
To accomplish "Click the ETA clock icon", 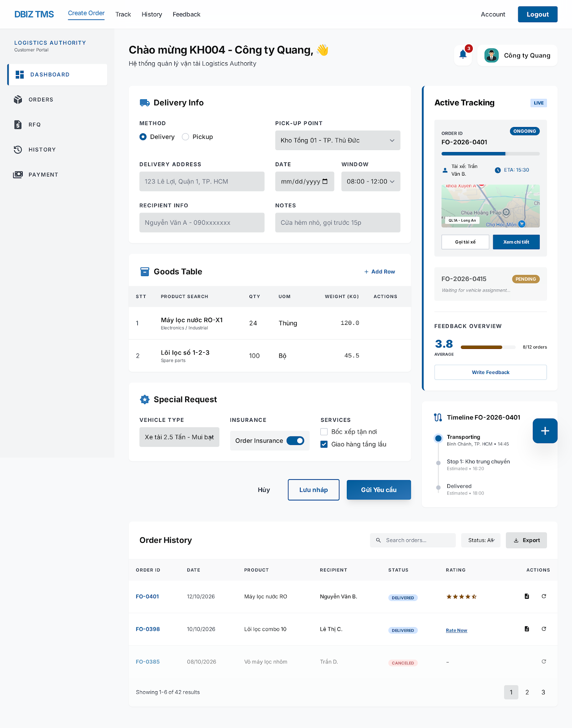I will 498,170.
